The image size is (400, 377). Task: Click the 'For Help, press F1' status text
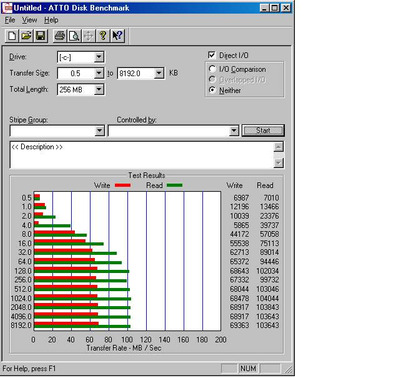coord(29,369)
